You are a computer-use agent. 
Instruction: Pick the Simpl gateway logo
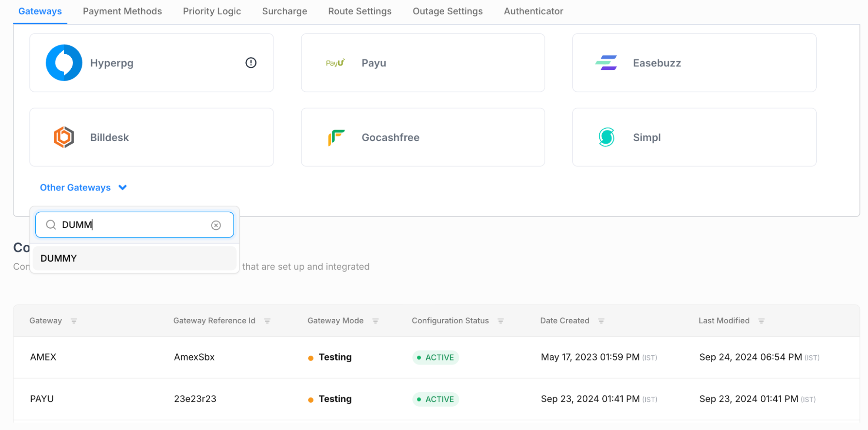point(606,138)
